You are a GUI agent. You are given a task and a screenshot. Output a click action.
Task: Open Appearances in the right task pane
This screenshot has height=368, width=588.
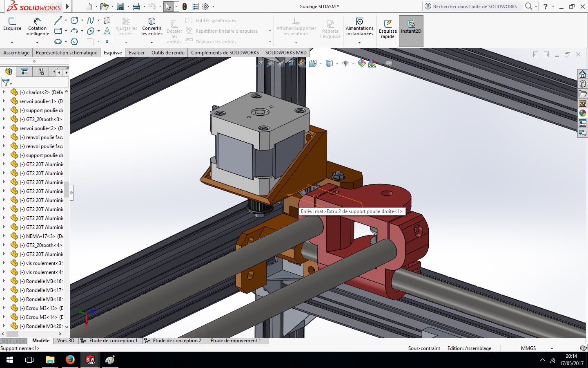tap(583, 113)
